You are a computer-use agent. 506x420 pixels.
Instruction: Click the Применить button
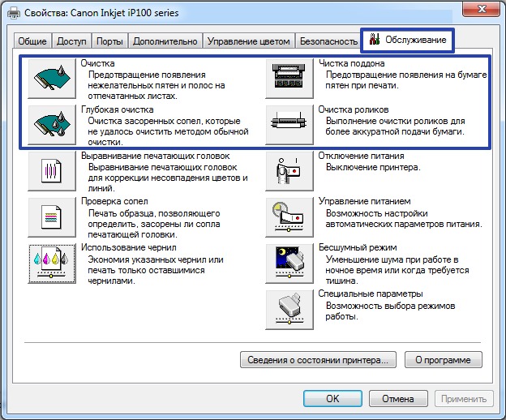464,399
